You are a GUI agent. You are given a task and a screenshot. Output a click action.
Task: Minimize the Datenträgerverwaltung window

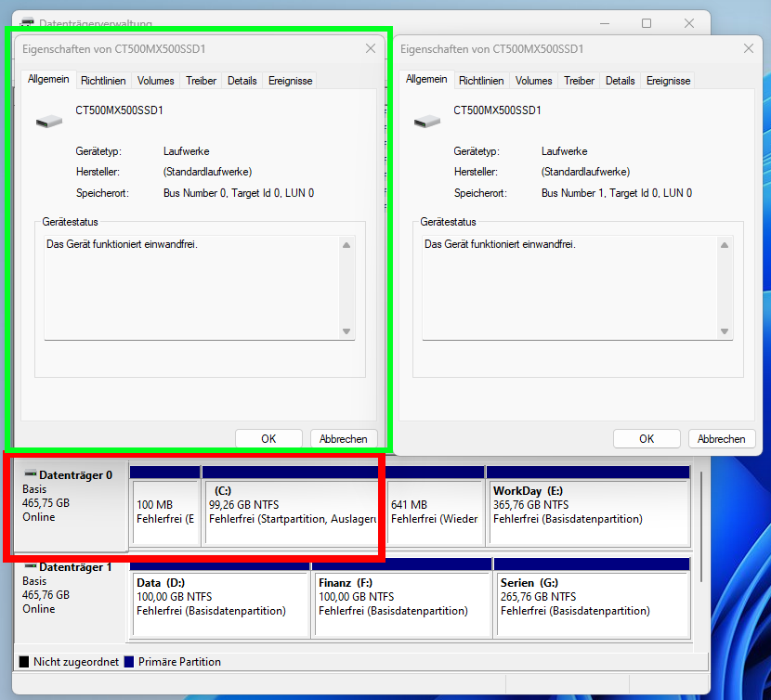pos(605,23)
